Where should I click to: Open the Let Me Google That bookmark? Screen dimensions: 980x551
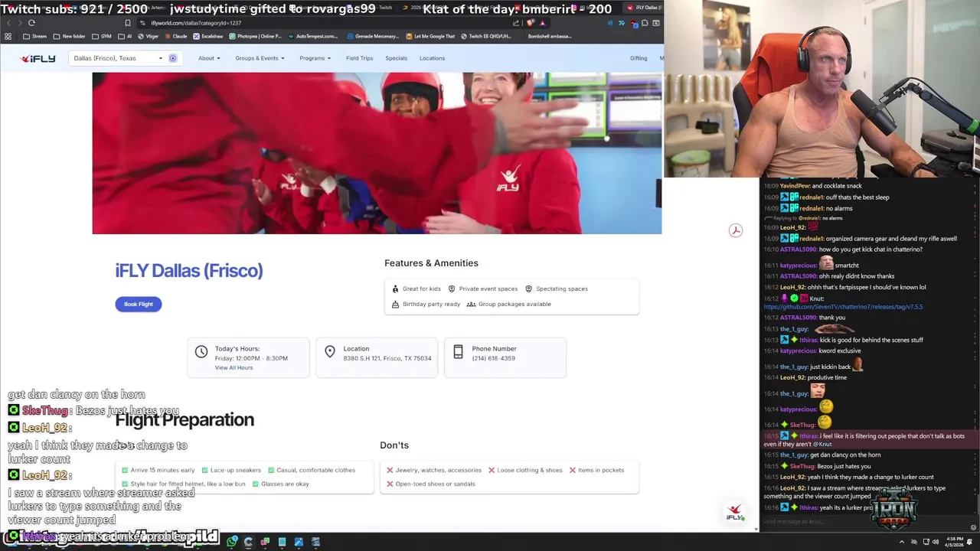click(430, 36)
